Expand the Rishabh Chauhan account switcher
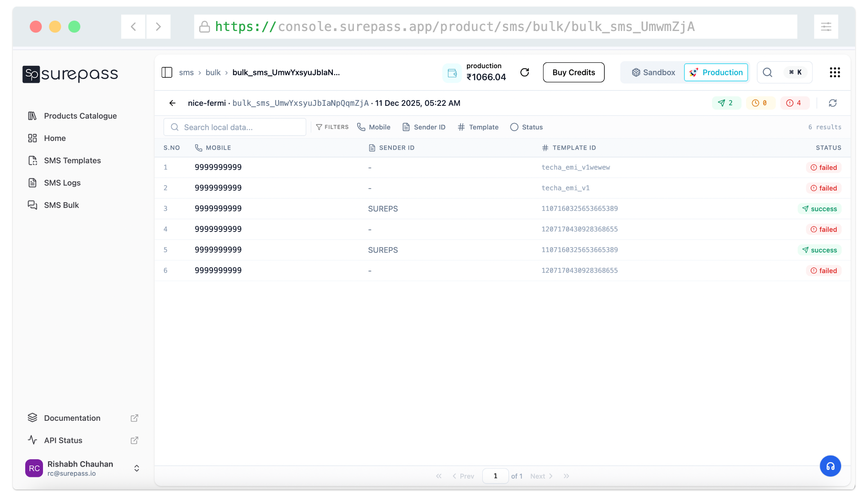The height and width of the screenshot is (496, 868). 136,468
